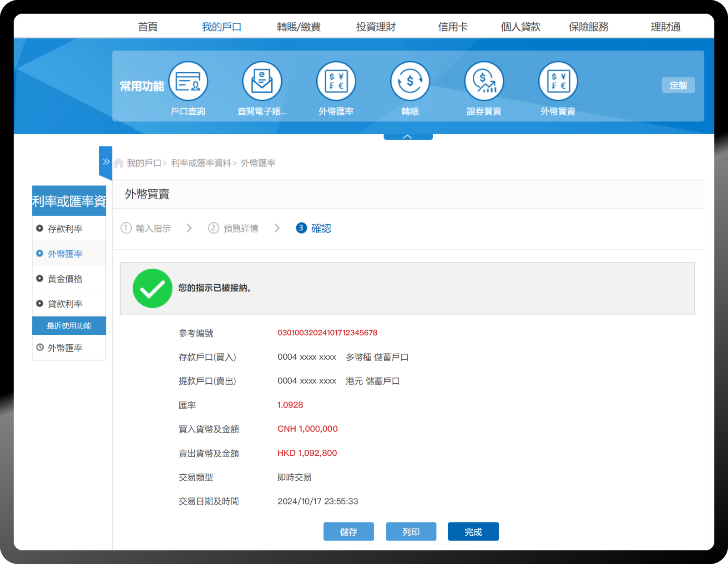This screenshot has height=564, width=728.
Task: Click the chevron after 預覽詳情 step
Action: pyautogui.click(x=277, y=228)
